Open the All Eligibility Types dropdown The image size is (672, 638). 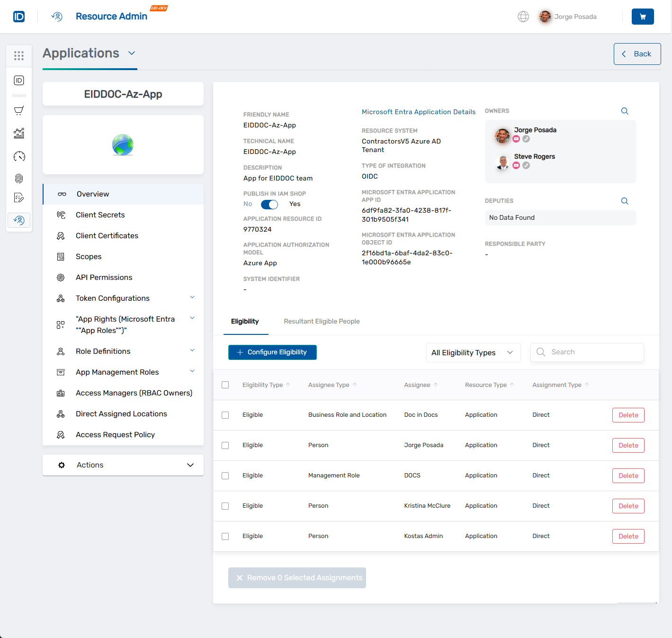click(473, 352)
